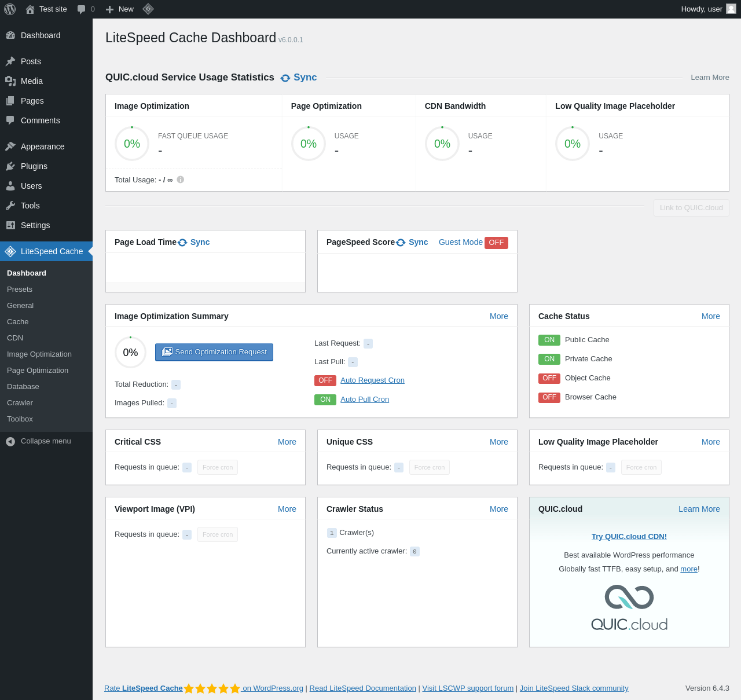Click the Plugins icon in sidebar
The height and width of the screenshot is (700, 741).
[10, 166]
